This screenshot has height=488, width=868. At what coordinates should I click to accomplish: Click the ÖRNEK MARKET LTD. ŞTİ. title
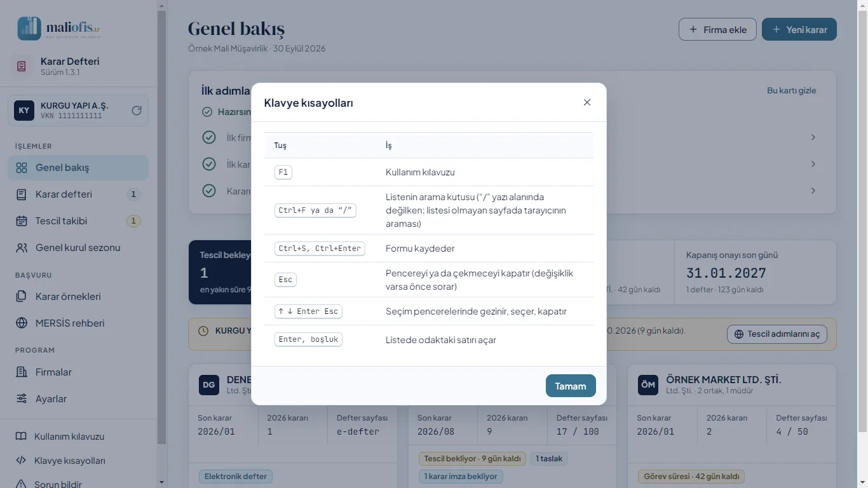[x=724, y=379]
